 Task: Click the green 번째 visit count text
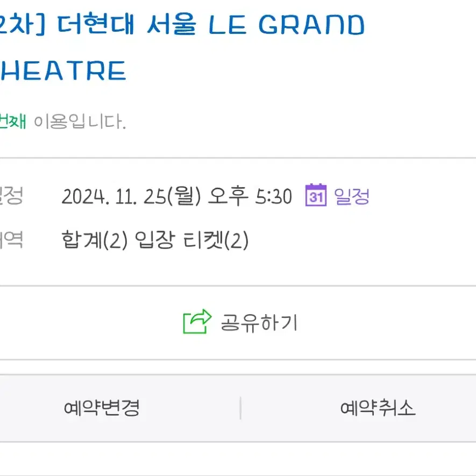(13, 121)
